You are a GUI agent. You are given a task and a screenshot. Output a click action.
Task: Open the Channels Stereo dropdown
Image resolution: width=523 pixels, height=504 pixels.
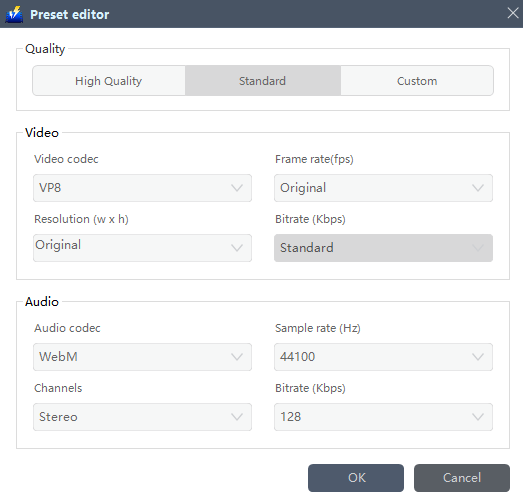point(142,417)
